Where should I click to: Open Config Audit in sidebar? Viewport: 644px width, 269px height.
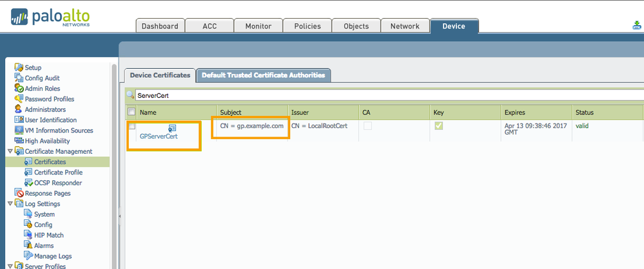point(43,78)
